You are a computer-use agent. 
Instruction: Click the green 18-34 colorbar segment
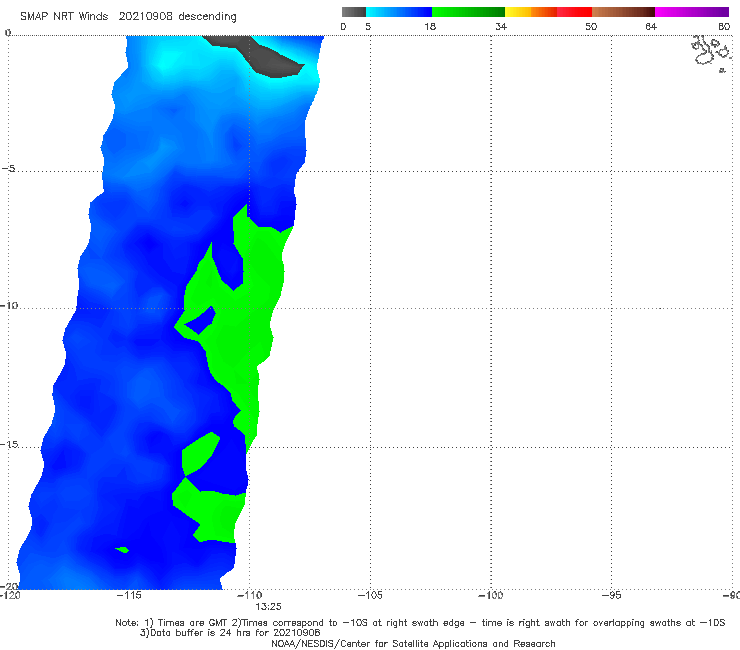click(469, 12)
